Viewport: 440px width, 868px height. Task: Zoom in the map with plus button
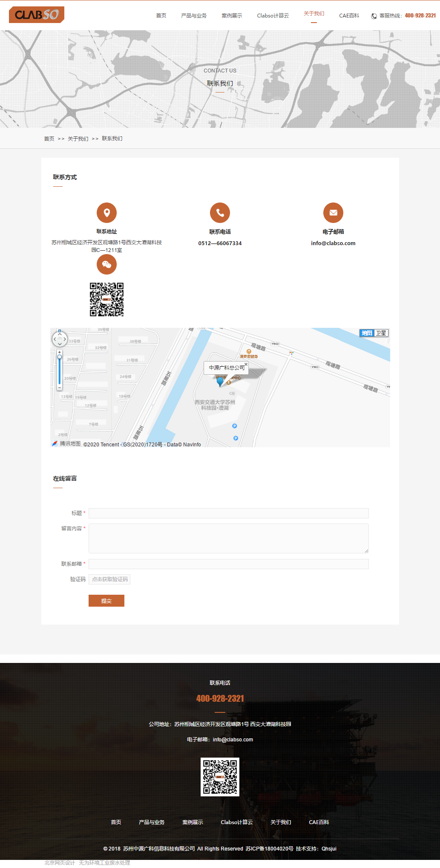pyautogui.click(x=60, y=352)
